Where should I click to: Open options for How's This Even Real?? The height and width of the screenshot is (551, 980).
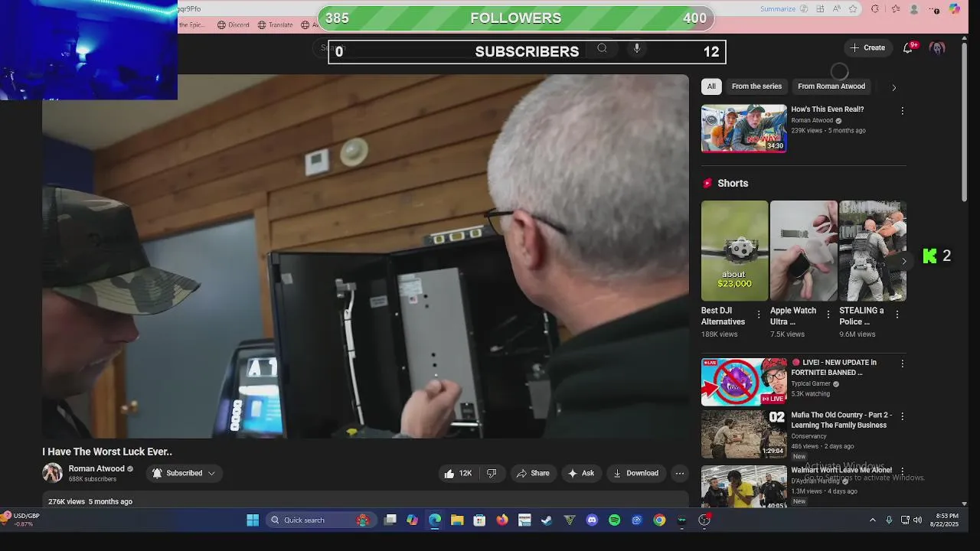902,111
